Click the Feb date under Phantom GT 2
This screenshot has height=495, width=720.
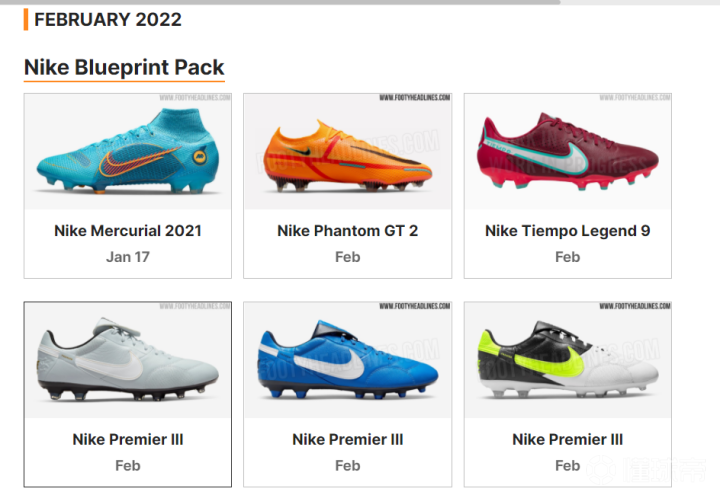(348, 257)
